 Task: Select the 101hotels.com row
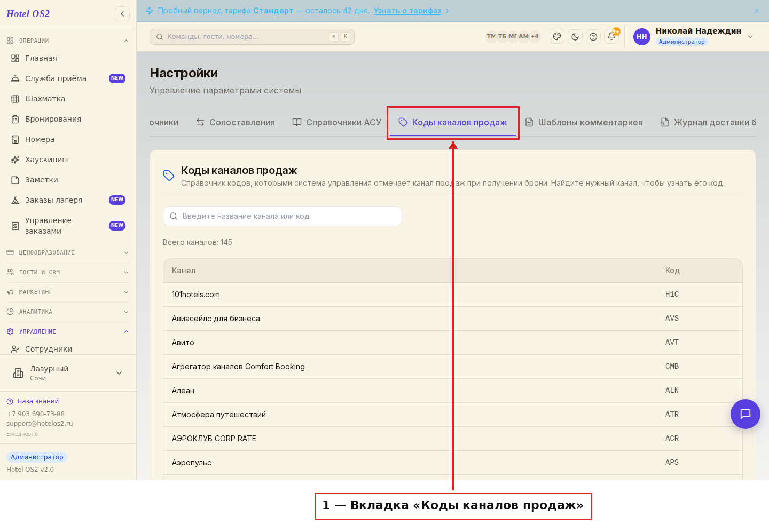pyautogui.click(x=453, y=295)
